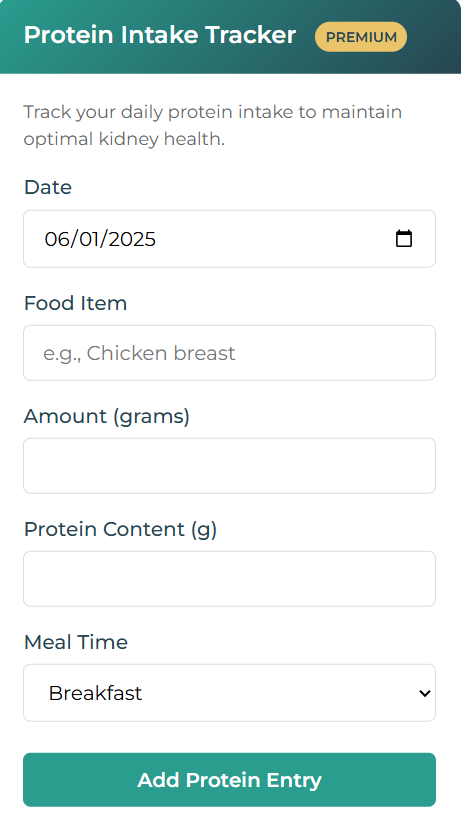461x815 pixels.
Task: Click empty space inside the Date field
Action: coord(275,239)
